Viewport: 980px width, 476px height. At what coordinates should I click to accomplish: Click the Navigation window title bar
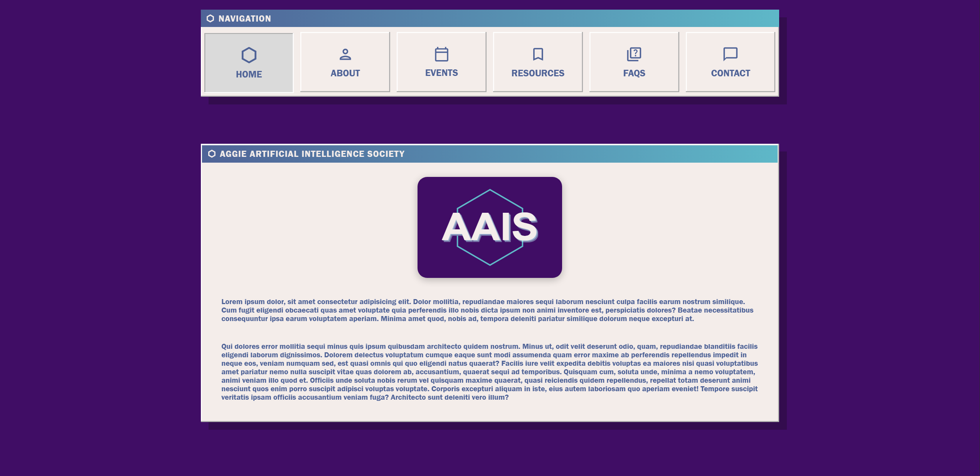point(490,18)
